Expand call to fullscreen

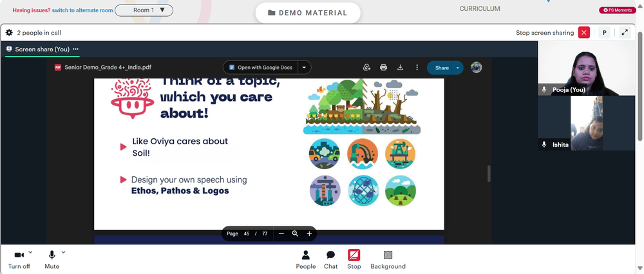tap(625, 33)
